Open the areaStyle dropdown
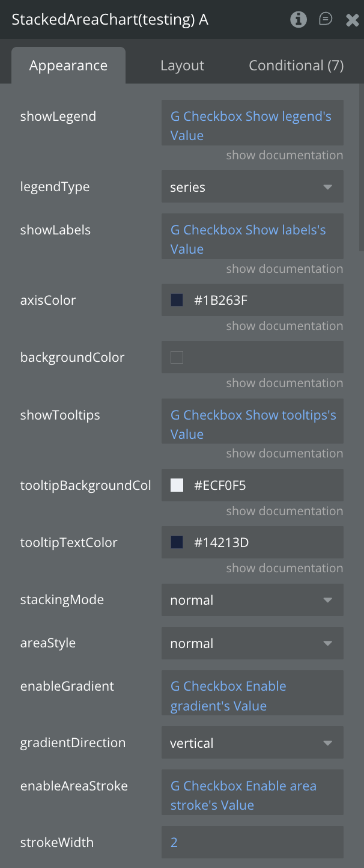364x868 pixels. tap(252, 643)
